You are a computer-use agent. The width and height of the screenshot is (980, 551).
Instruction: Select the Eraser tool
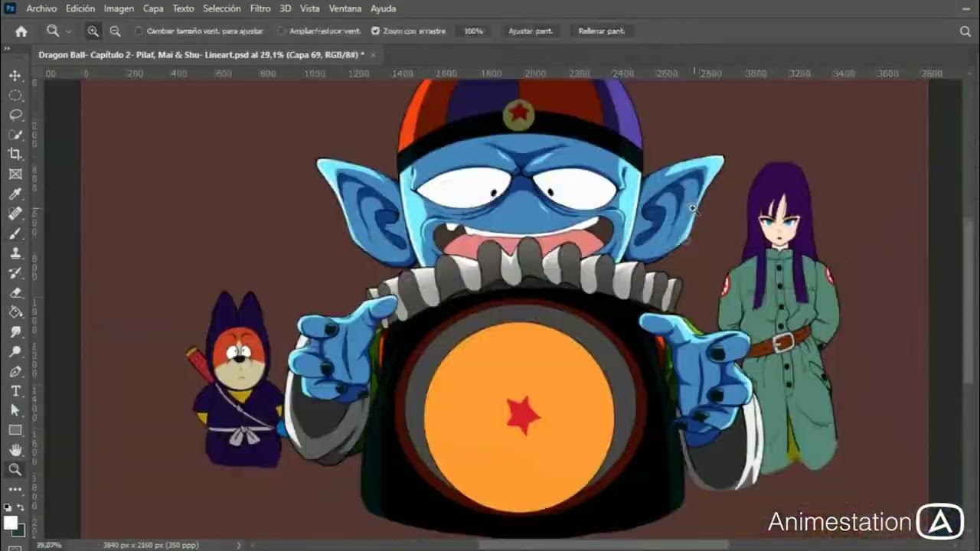click(x=15, y=292)
